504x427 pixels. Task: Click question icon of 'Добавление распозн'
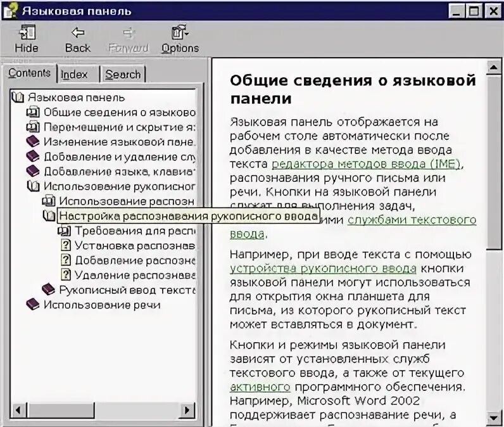[66, 260]
